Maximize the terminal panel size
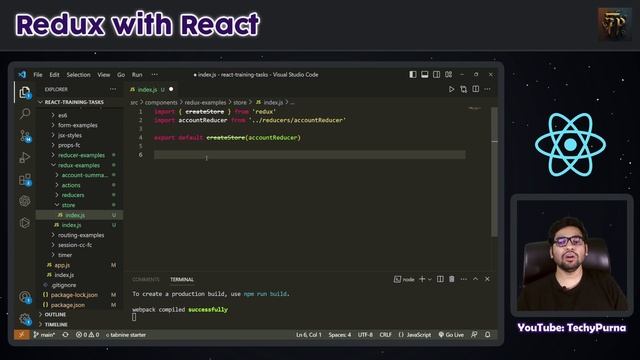This screenshot has height=360, width=640. tap(476, 279)
